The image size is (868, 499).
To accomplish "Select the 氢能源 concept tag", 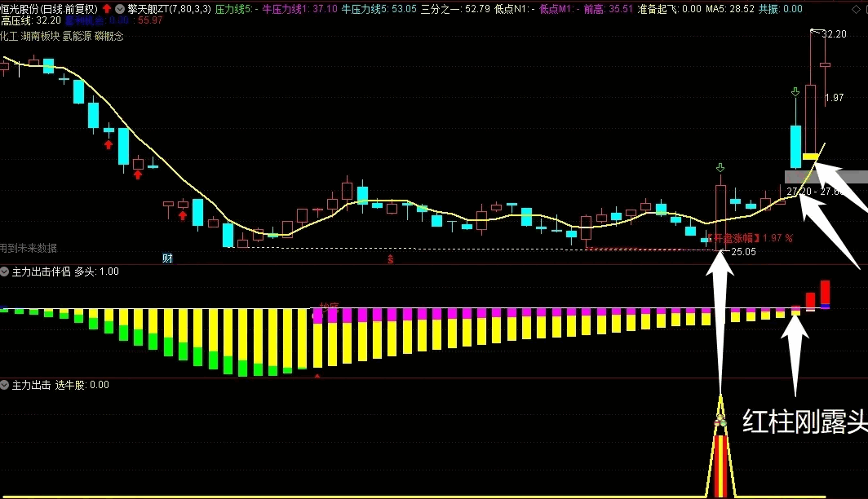I will 77,36.
